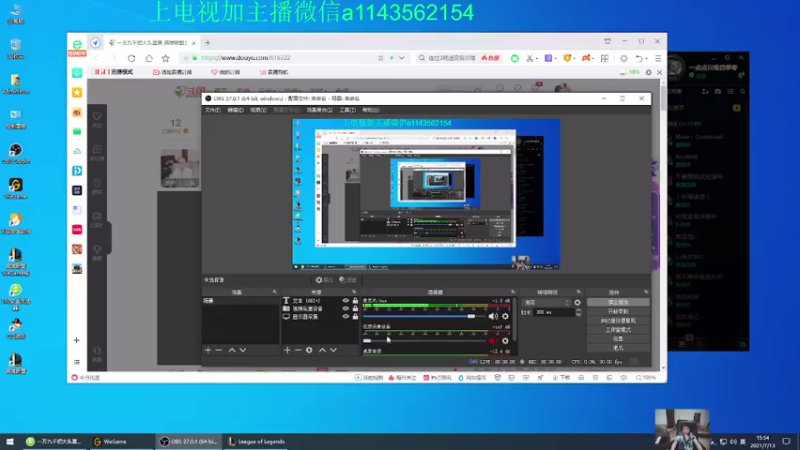Click 停止推流 stop streaming button

618,302
